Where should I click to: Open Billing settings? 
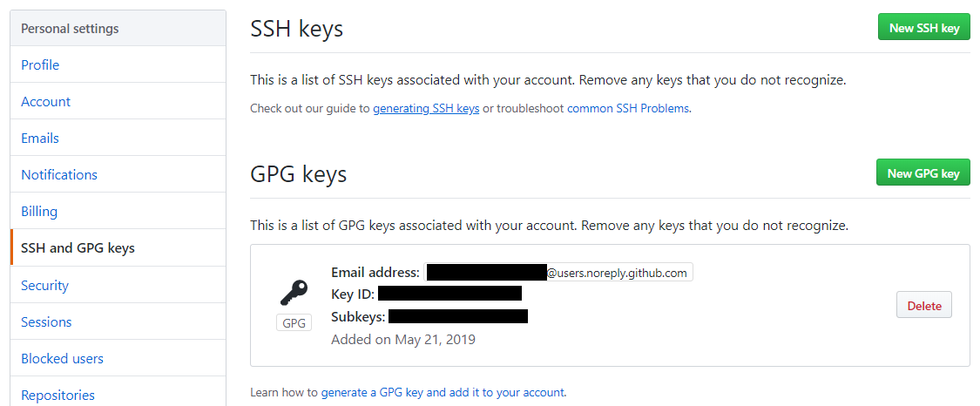[39, 212]
